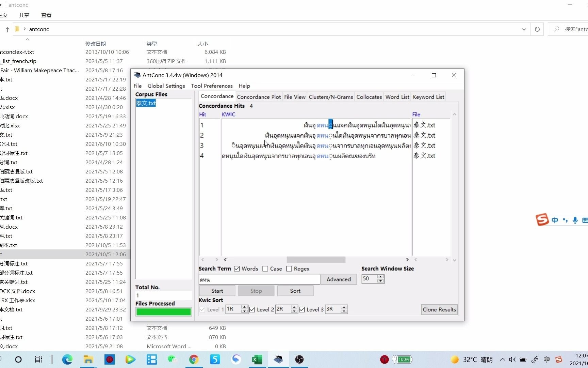The width and height of the screenshot is (588, 368).
Task: Open OBS Studio from the taskbar
Action: click(299, 359)
